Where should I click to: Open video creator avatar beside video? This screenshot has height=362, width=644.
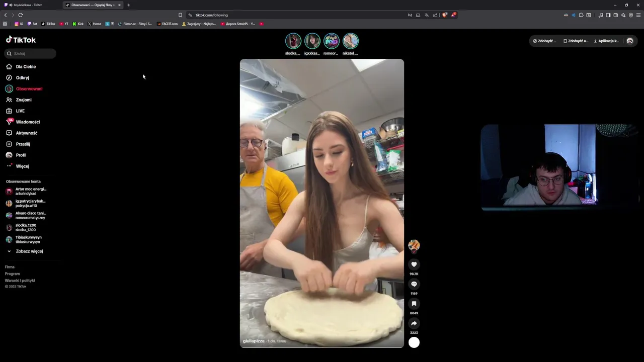414,245
